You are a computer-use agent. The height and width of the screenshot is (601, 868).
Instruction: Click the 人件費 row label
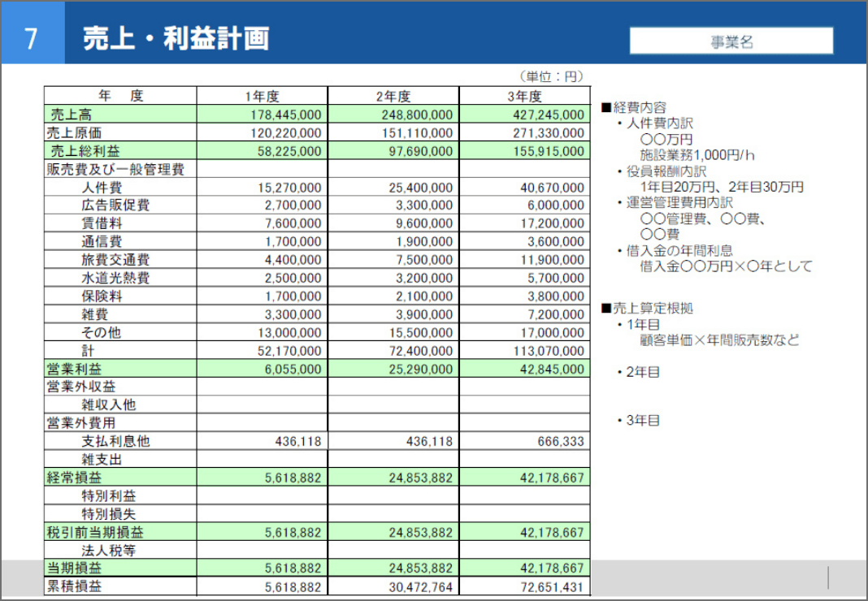[103, 188]
